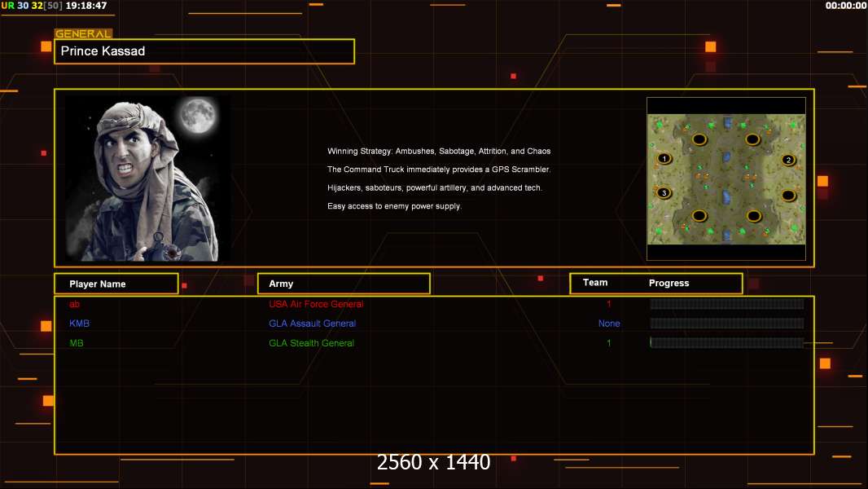Click the Hijackers, saboteurs description line
This screenshot has width=868, height=489.
435,187
